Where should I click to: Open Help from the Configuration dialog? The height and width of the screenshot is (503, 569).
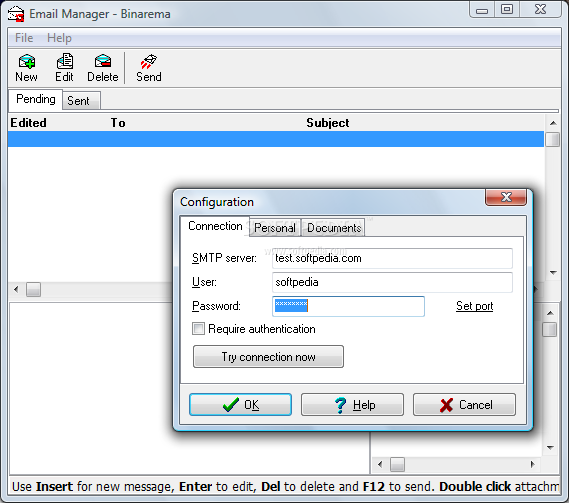[x=352, y=405]
